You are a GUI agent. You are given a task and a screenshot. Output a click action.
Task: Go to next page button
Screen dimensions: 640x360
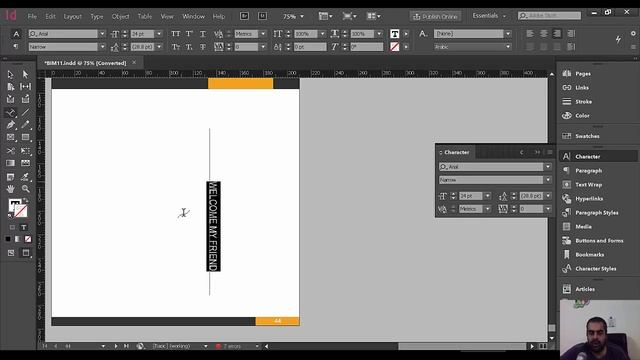pyautogui.click(x=116, y=346)
